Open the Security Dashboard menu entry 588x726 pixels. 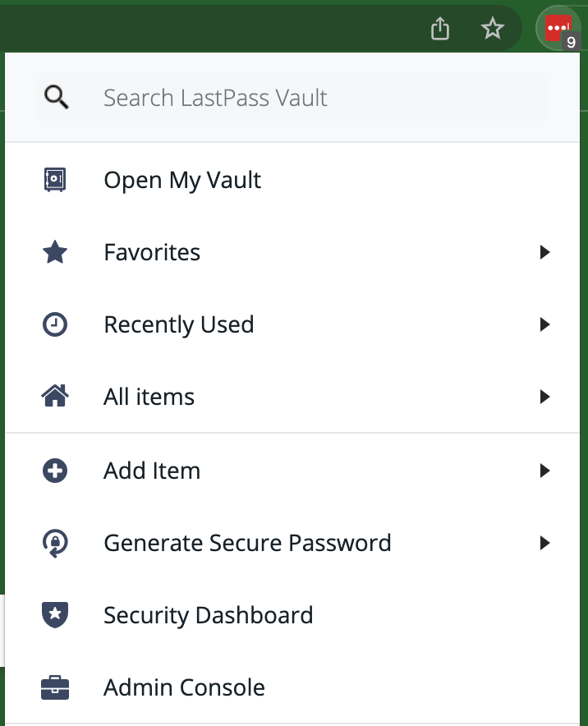tap(208, 615)
